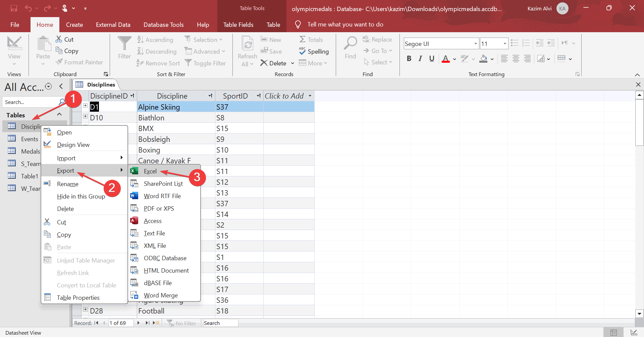Switch to the Create ribbon tab
The width and height of the screenshot is (644, 337).
coord(74,25)
